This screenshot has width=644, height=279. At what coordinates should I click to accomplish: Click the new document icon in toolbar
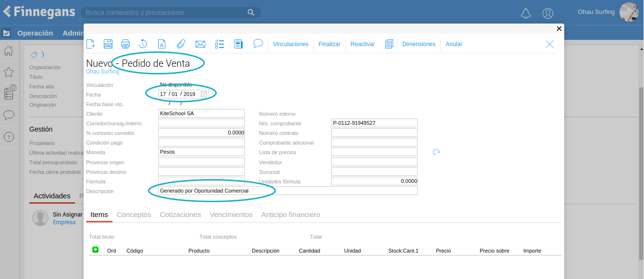(x=90, y=44)
